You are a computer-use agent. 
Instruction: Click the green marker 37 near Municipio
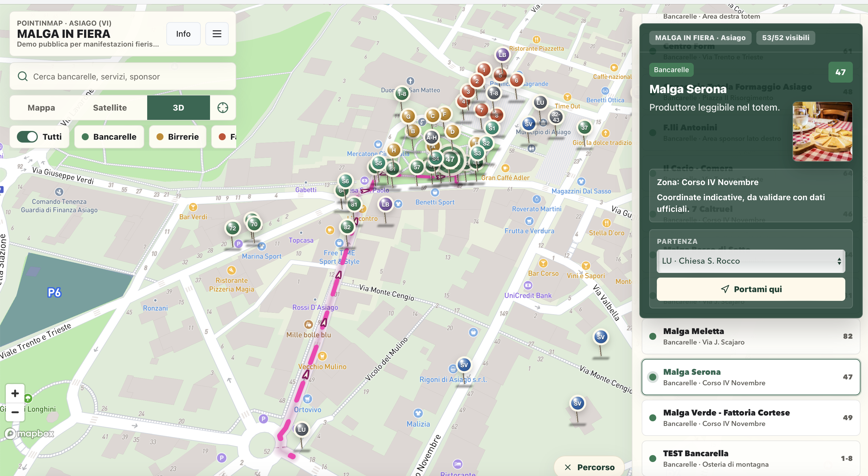tap(584, 127)
